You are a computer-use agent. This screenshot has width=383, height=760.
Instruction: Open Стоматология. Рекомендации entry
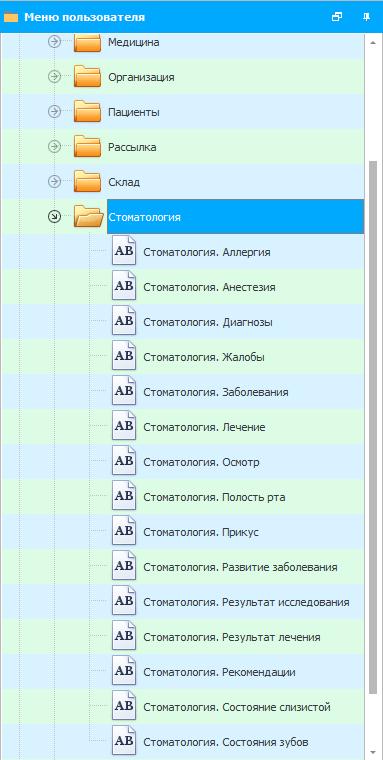(x=220, y=672)
